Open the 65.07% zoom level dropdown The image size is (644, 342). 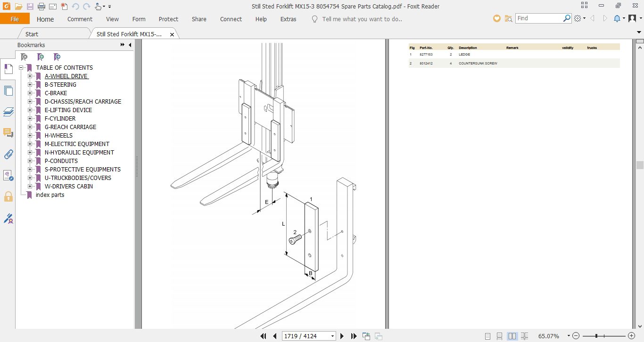tap(569, 336)
